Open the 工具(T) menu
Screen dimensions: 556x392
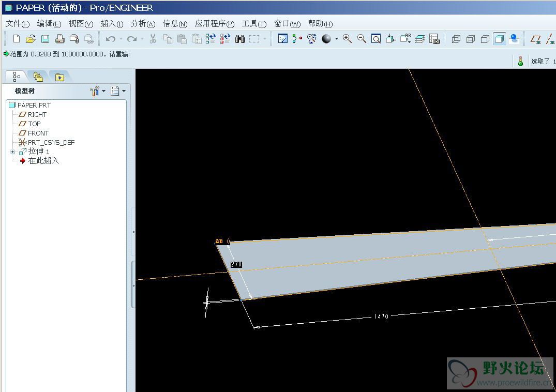pos(254,24)
